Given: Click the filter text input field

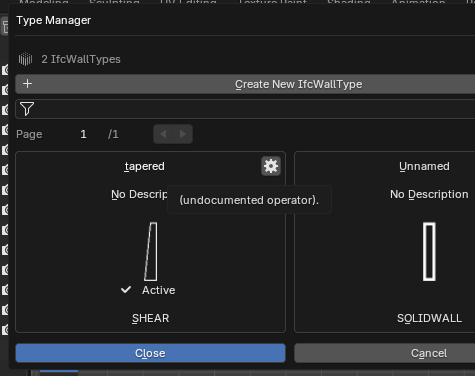Looking at the screenshot, I should point(245,109).
